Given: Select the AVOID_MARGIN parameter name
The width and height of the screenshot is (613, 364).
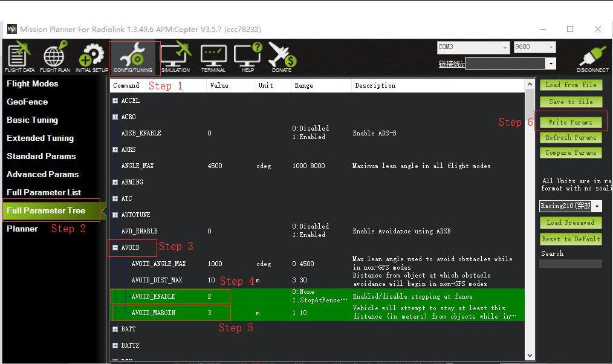Looking at the screenshot, I should point(154,313).
